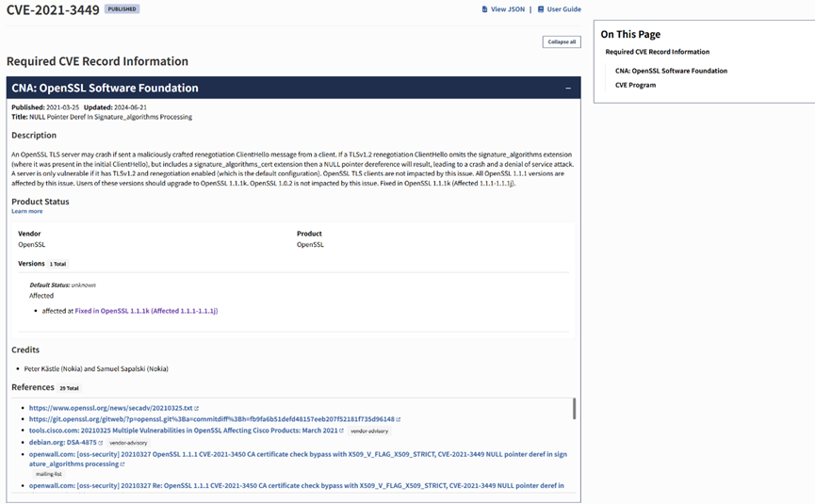The width and height of the screenshot is (815, 504).
Task: Click the Published date 2021-03-25
Action: coord(62,107)
